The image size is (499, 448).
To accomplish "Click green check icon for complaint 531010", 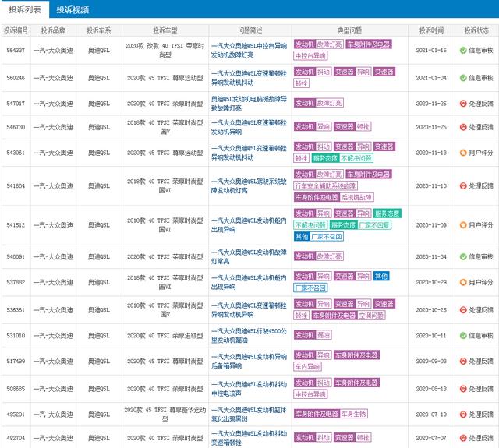I will click(463, 336).
